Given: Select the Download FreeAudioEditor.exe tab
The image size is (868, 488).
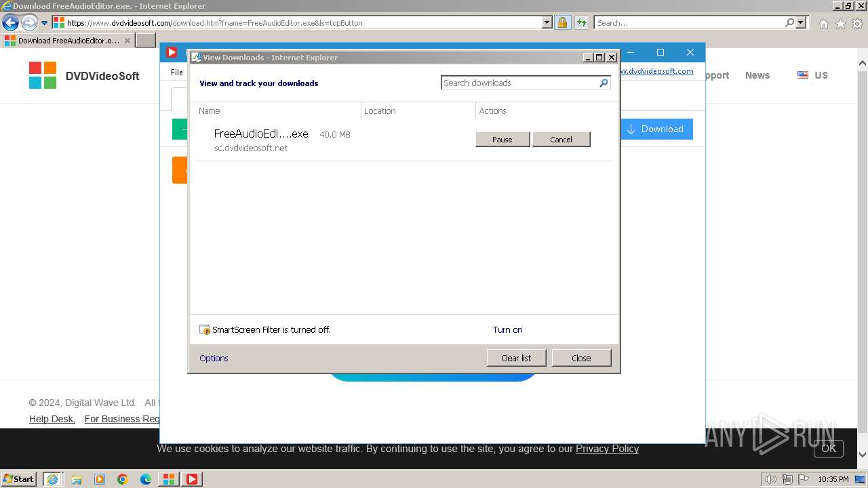Looking at the screenshot, I should (x=68, y=40).
